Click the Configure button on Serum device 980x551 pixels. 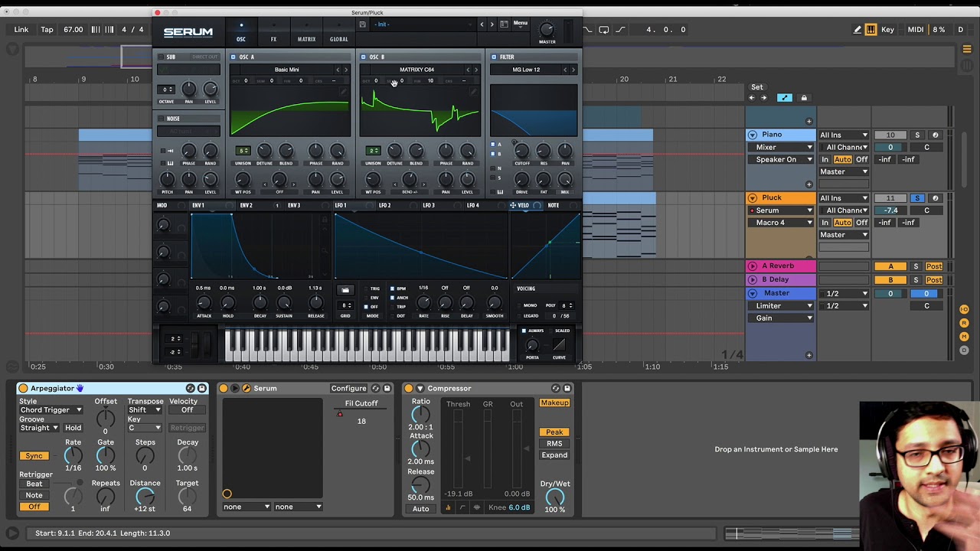[x=348, y=389]
